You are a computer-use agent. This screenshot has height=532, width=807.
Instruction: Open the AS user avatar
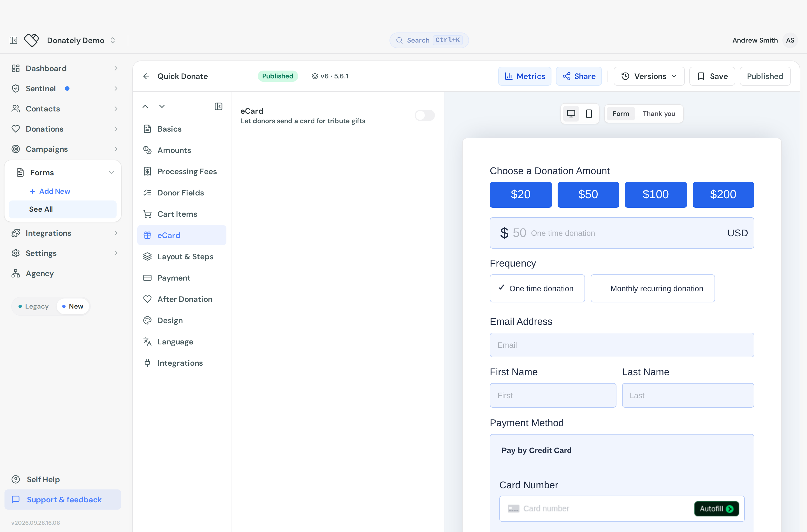(790, 40)
